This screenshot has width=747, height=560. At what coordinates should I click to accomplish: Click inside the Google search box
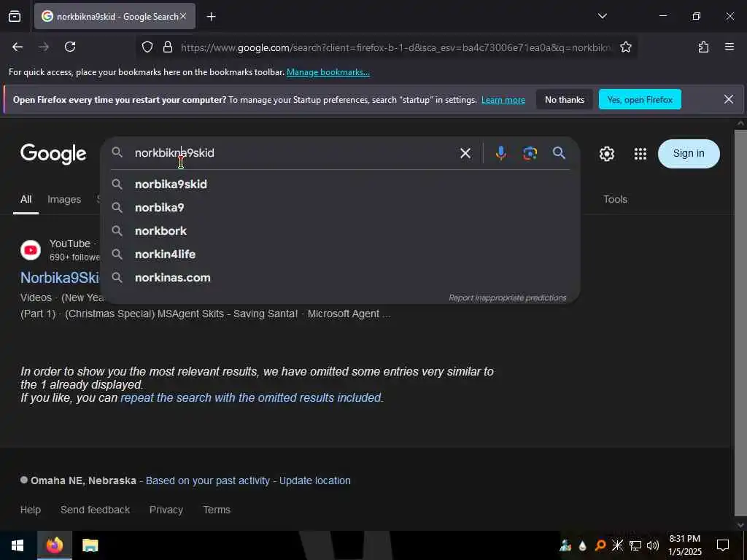(x=290, y=153)
